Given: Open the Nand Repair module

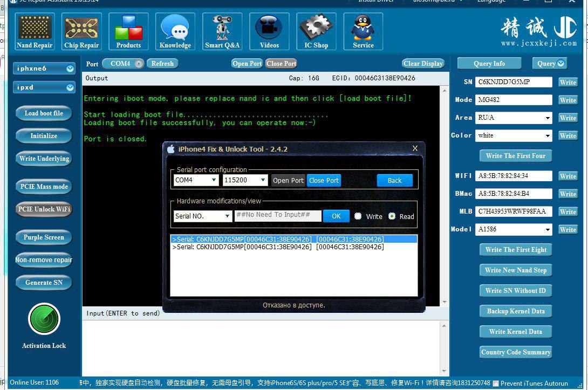Looking at the screenshot, I should pos(35,31).
